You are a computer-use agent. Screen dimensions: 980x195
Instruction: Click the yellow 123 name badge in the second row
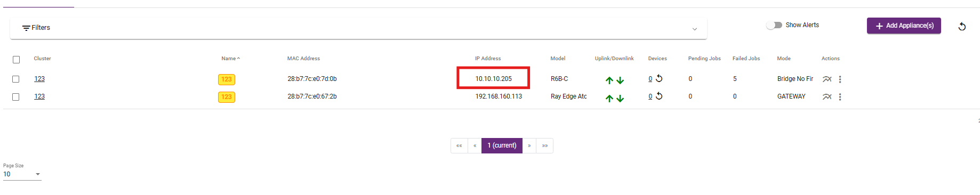click(x=227, y=97)
